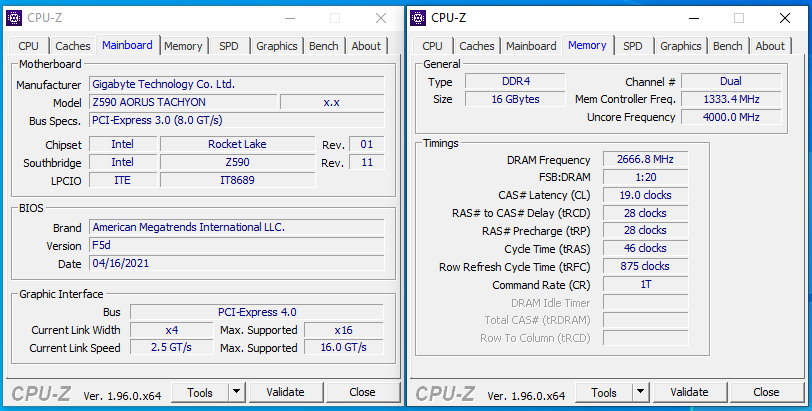Click BIOS date value 04/16/2021
The width and height of the screenshot is (812, 411).
tap(237, 263)
